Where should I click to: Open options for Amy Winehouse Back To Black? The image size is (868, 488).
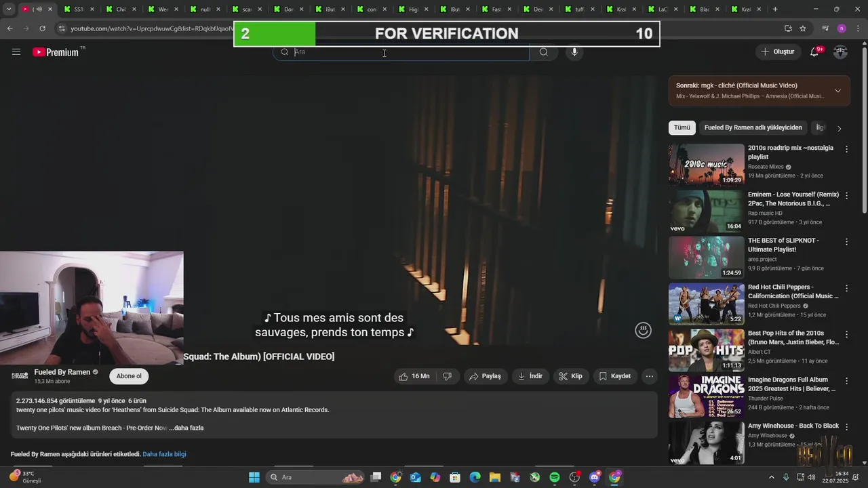846,427
